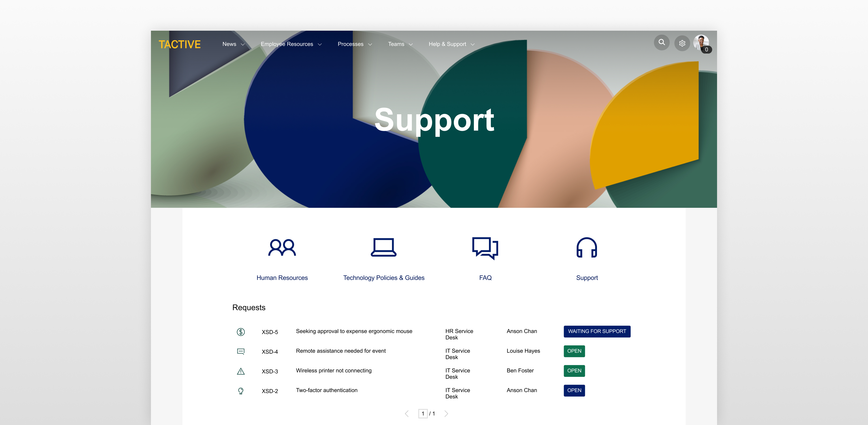Click request ID XSD-3
Screen dimensions: 868x425
[270, 371]
